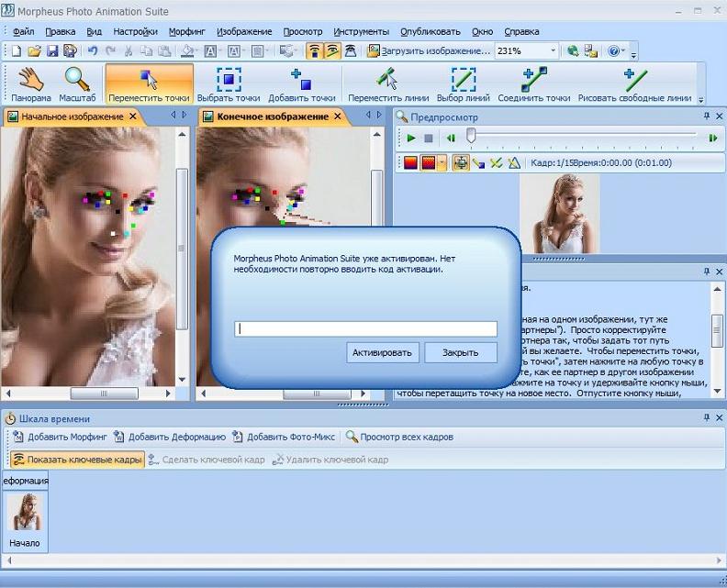
Task: Pin the Шкала времени panel
Action: coord(707,417)
